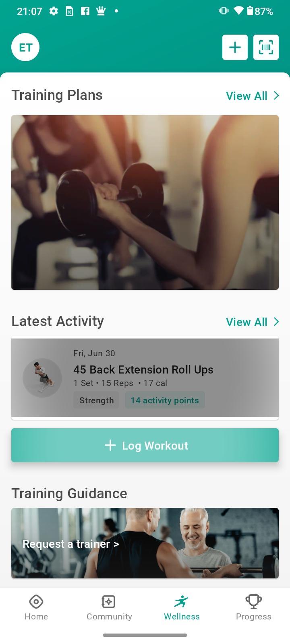Click Training Plans View All text
The image size is (290, 644).
(246, 96)
